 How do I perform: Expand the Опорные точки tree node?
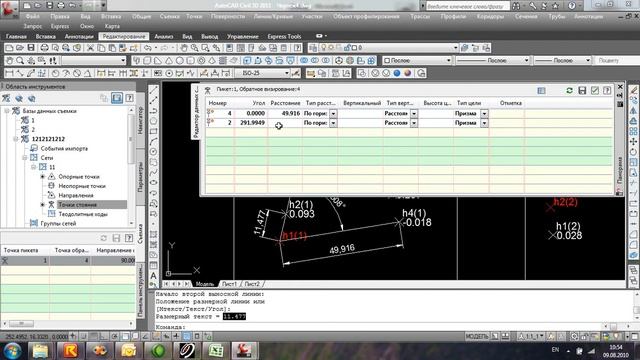pyautogui.click(x=42, y=177)
